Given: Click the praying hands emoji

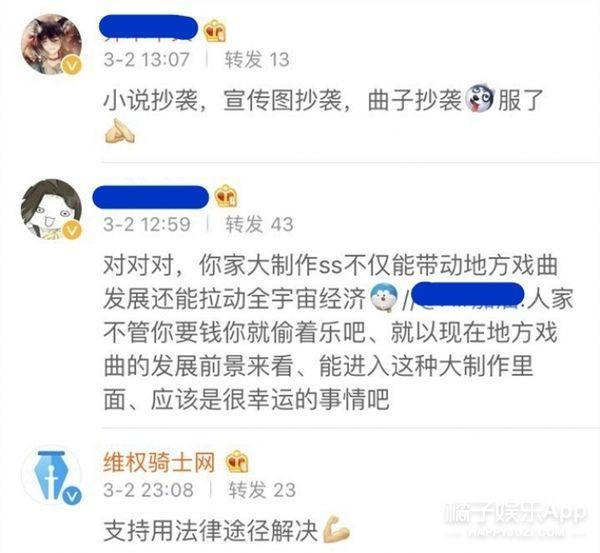Looking at the screenshot, I should click(x=119, y=131).
